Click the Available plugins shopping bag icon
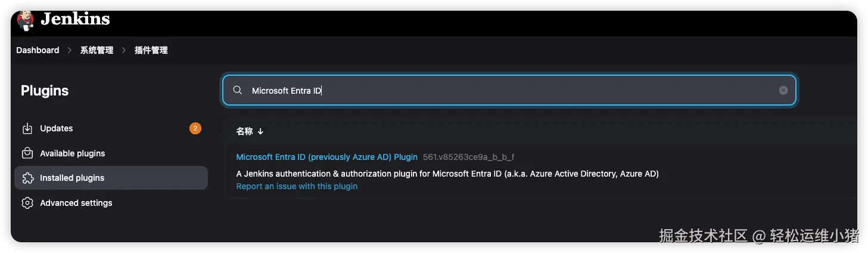Screen dimensions: 868x253 click(27, 153)
